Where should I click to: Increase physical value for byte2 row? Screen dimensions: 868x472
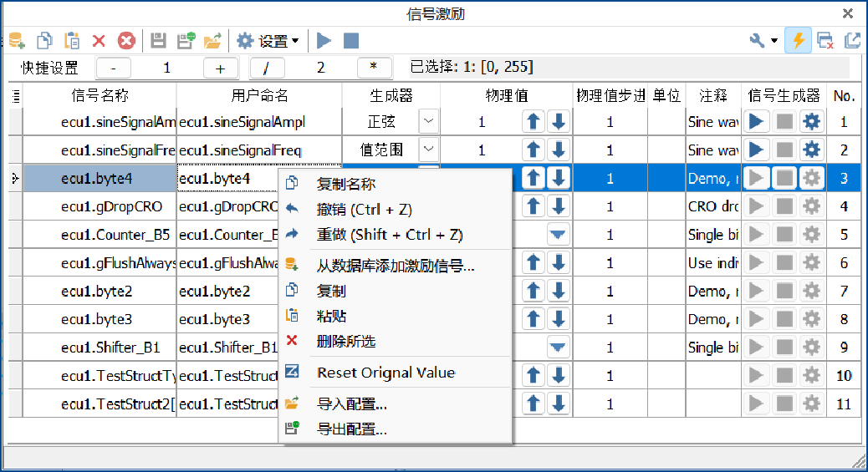[x=533, y=291]
